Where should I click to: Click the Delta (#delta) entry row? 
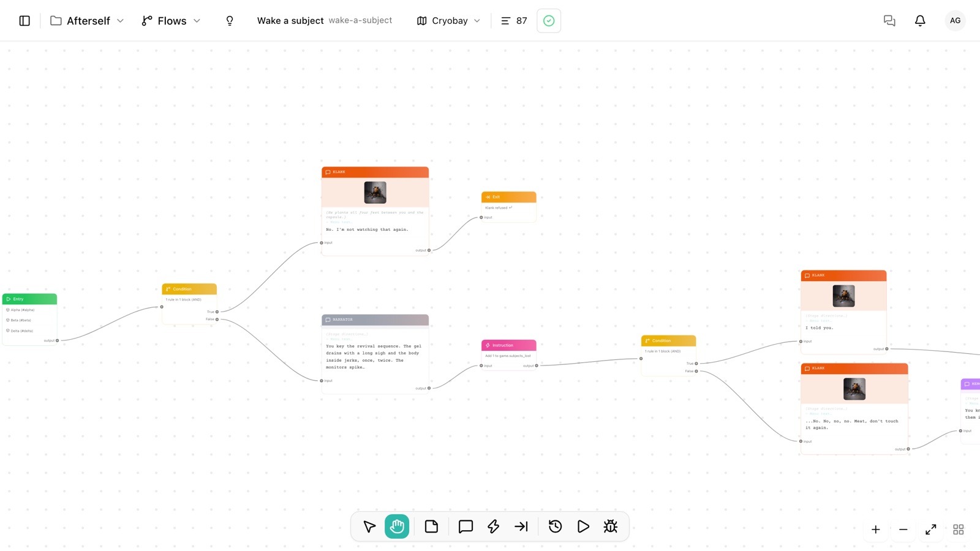(x=29, y=331)
